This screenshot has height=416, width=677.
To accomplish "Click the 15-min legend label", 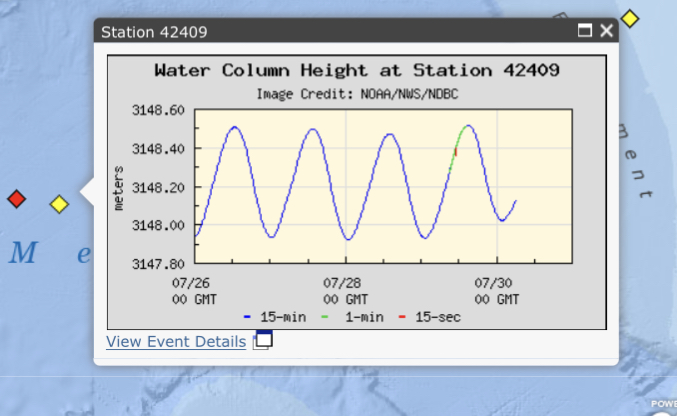I will tap(283, 318).
